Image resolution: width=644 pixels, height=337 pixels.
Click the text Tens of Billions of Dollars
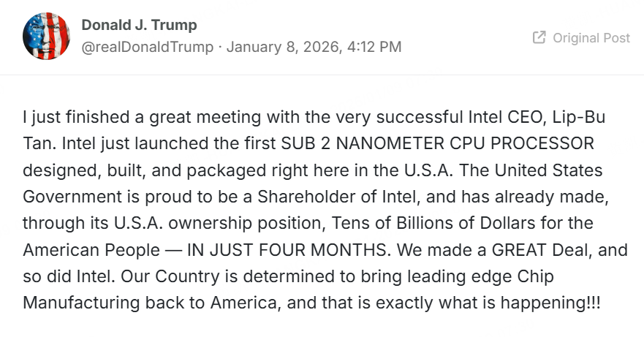433,223
